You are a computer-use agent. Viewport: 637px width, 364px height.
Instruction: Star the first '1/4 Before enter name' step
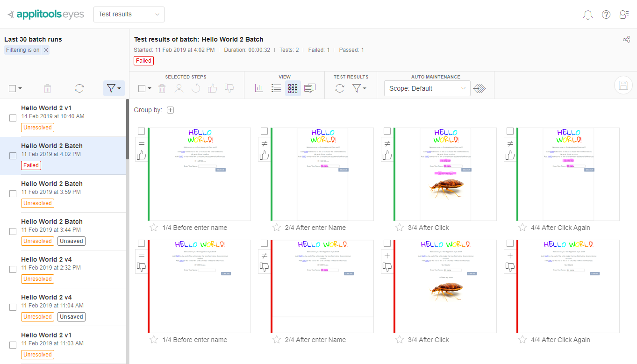(x=154, y=228)
